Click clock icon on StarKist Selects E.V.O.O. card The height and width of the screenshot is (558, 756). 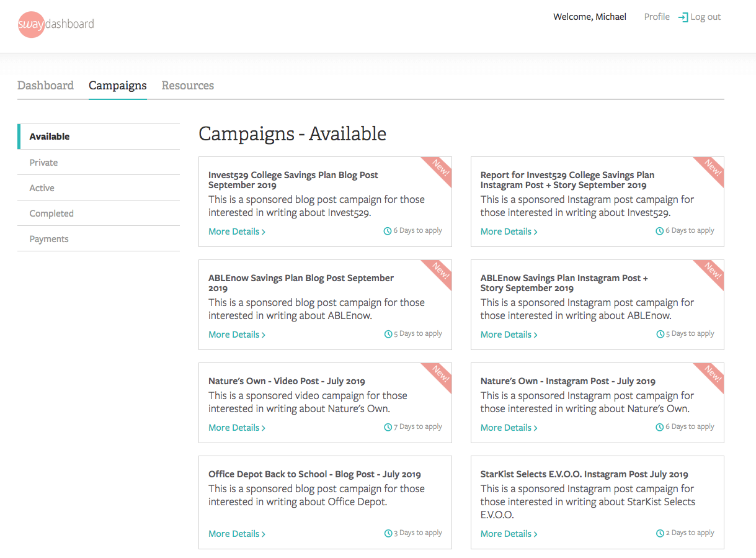coord(660,533)
